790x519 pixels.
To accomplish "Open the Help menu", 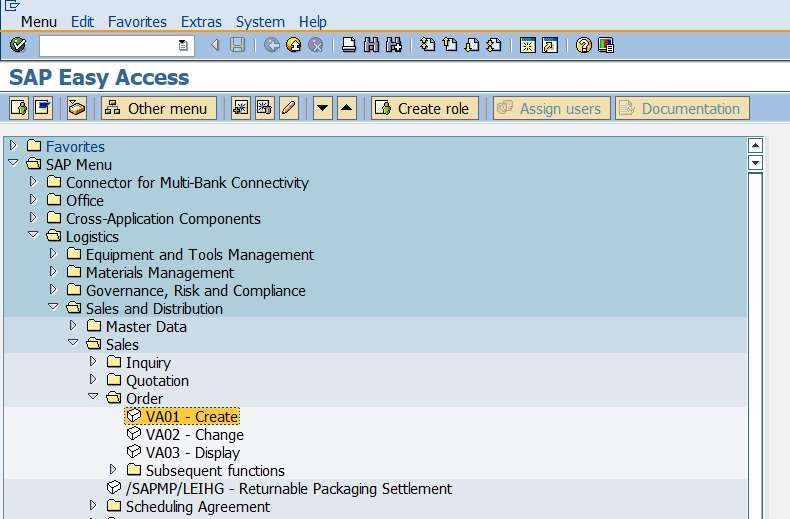I will pyautogui.click(x=312, y=22).
